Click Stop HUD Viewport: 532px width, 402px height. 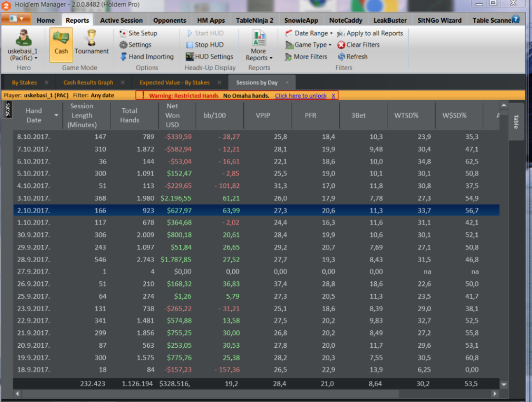[x=205, y=45]
